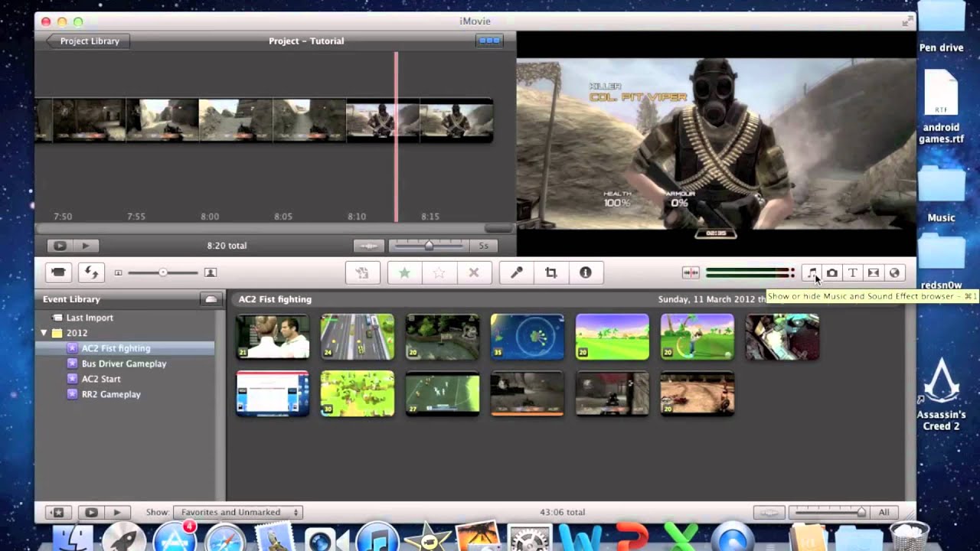
Task: Open Finder from the Dock
Action: [x=71, y=537]
